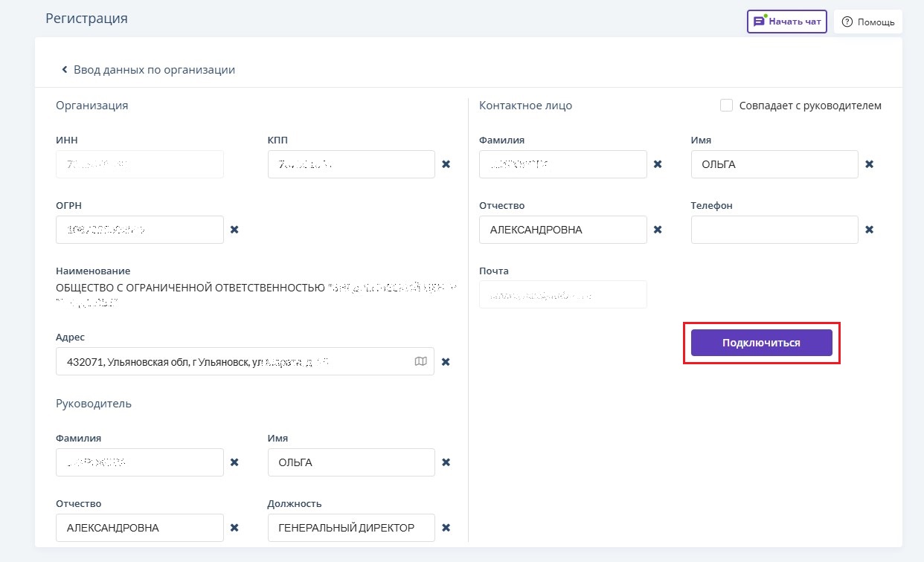The image size is (924, 562).
Task: Edit Руководитель Отчество field АЛЕКСАНДРОВНА
Action: pos(140,528)
